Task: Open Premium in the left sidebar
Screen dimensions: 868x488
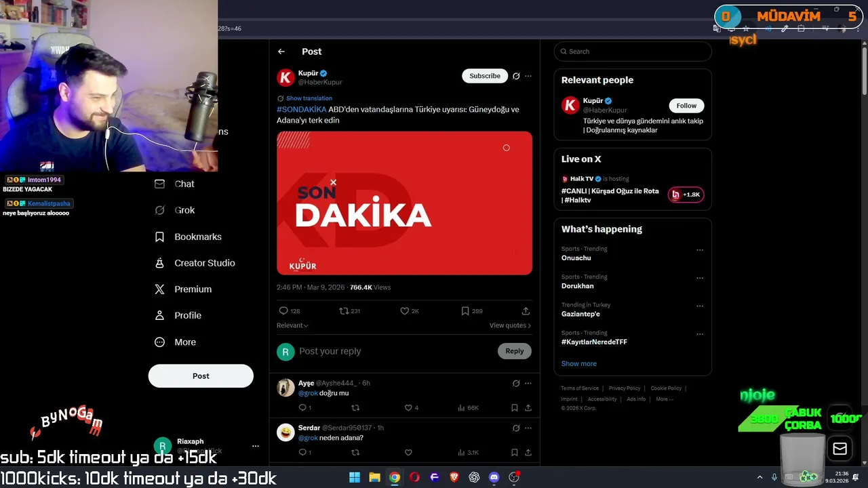Action: point(183,289)
